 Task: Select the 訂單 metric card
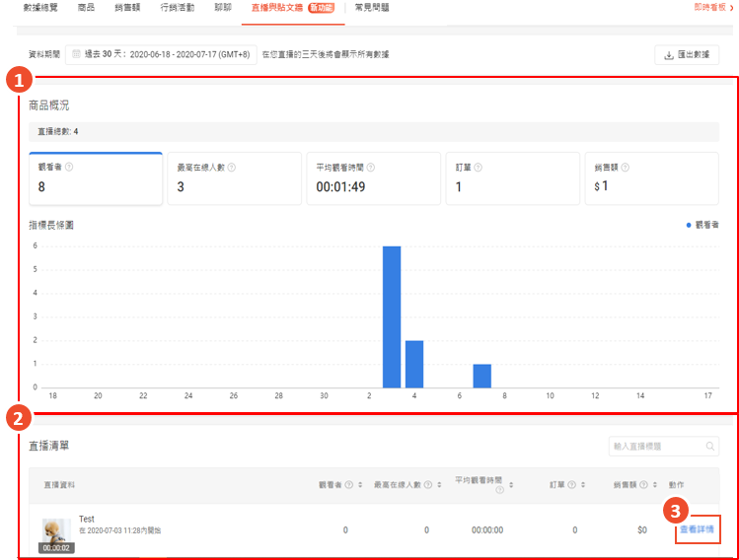pos(511,178)
